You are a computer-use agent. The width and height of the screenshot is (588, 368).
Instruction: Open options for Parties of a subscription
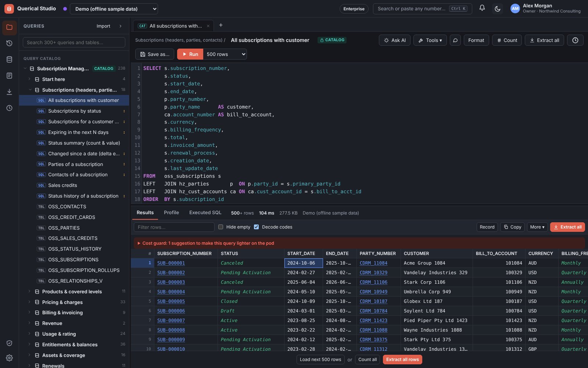pos(124,164)
